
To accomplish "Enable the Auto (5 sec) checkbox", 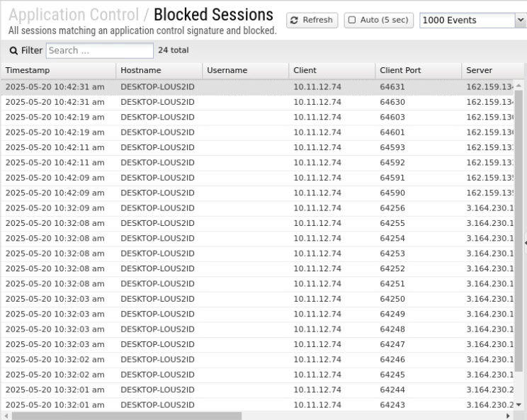I will [x=352, y=21].
